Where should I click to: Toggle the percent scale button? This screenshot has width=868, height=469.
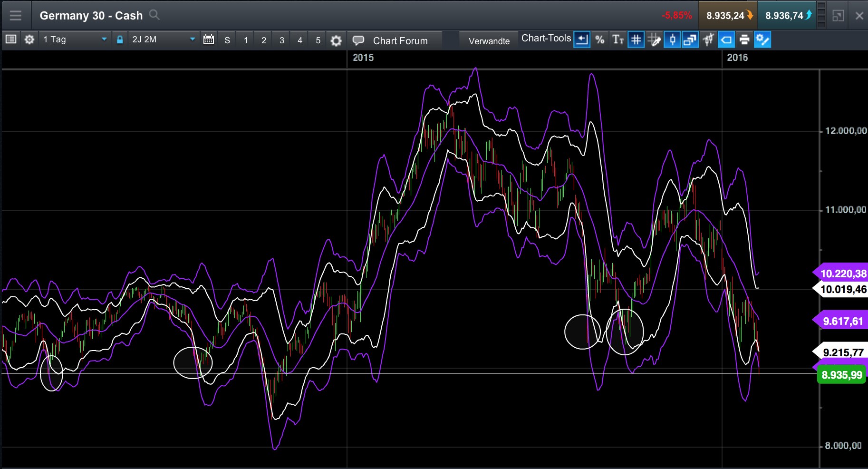(600, 40)
